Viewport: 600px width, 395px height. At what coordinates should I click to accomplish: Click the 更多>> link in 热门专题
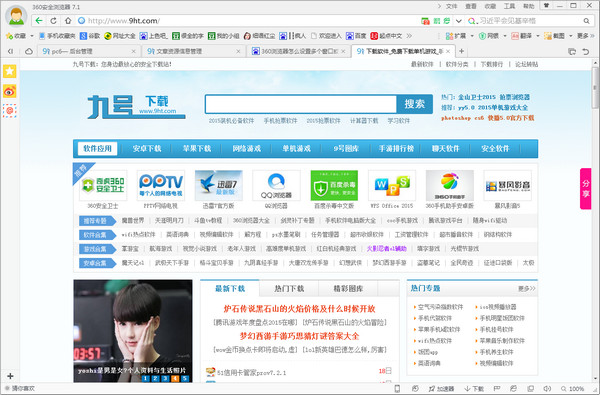pos(527,289)
